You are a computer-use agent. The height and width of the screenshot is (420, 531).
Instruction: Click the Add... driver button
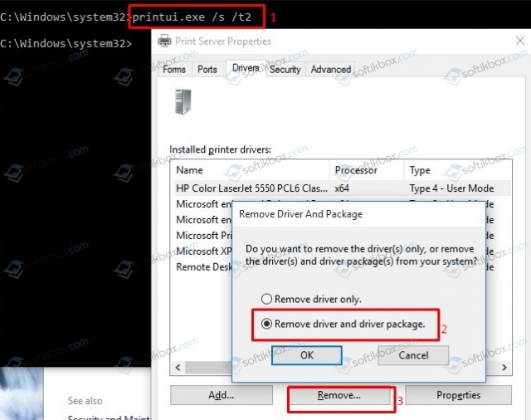coord(221,396)
